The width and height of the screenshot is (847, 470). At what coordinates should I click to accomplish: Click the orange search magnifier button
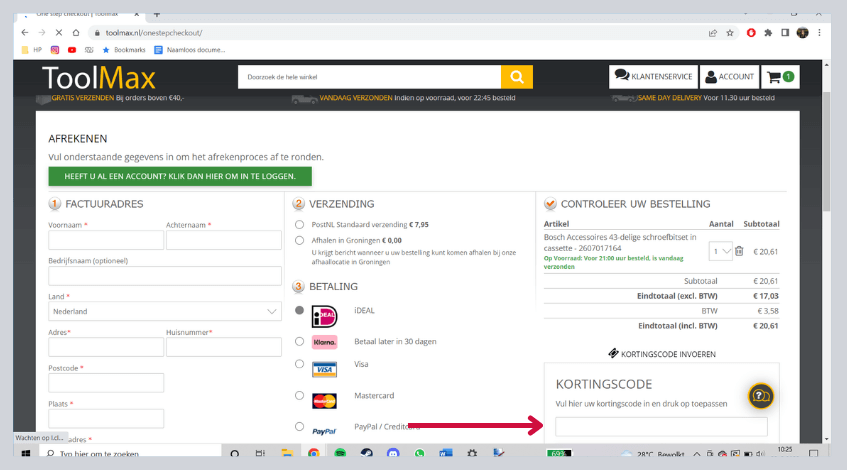(516, 77)
